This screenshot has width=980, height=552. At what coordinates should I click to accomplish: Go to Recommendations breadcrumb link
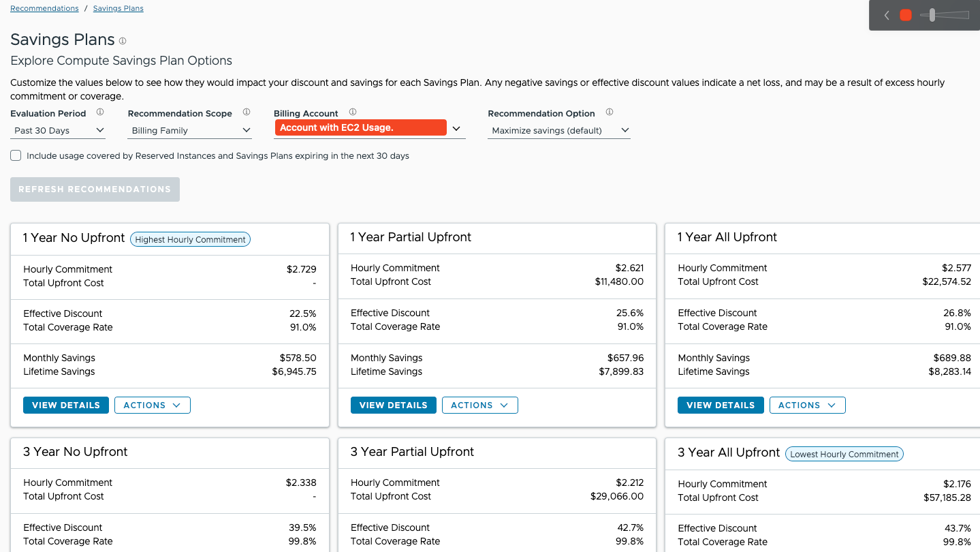click(44, 8)
